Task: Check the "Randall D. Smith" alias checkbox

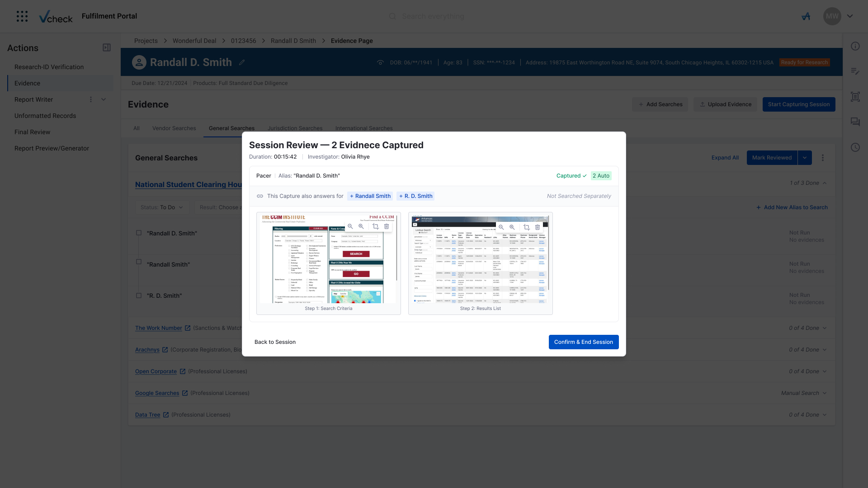Action: [x=139, y=233]
